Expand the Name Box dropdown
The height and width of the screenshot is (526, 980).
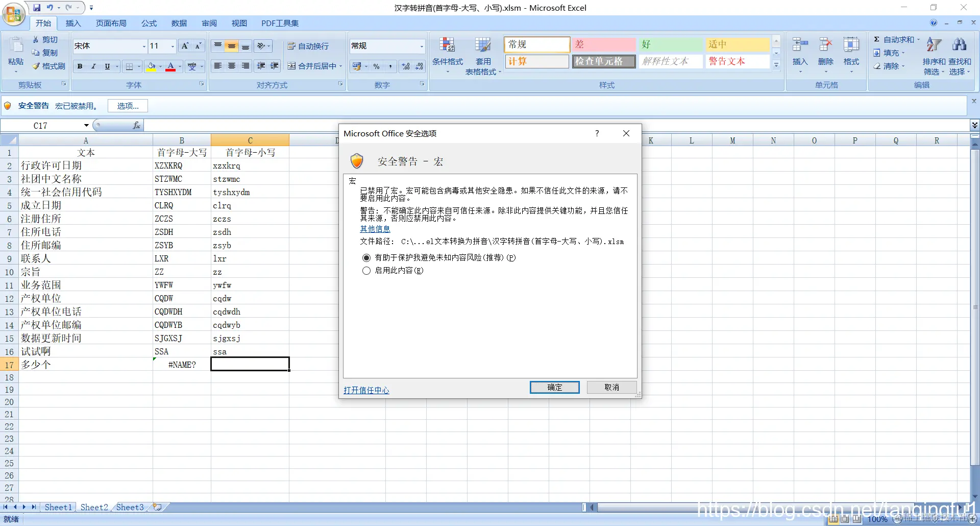pos(86,125)
